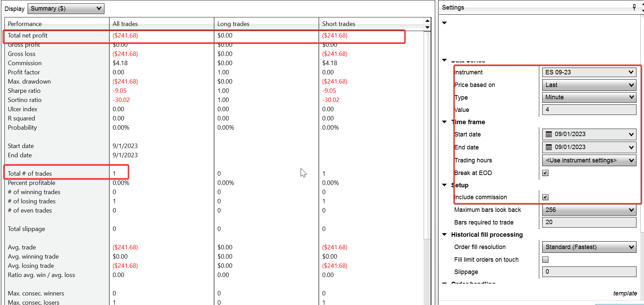644x305 pixels.
Task: Select the Gross loss row label
Action: [x=22, y=54]
